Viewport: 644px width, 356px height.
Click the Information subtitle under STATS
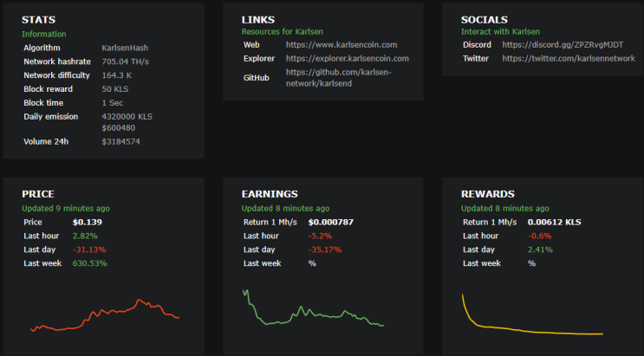click(x=44, y=34)
